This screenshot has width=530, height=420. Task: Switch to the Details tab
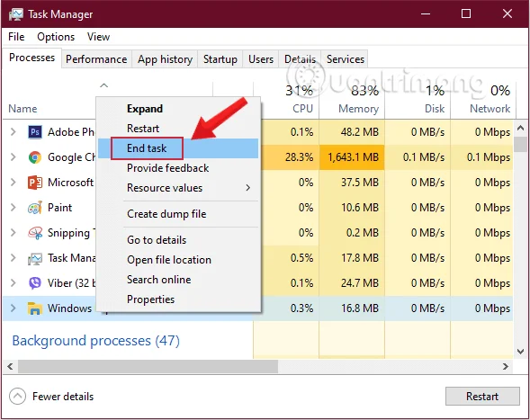300,59
